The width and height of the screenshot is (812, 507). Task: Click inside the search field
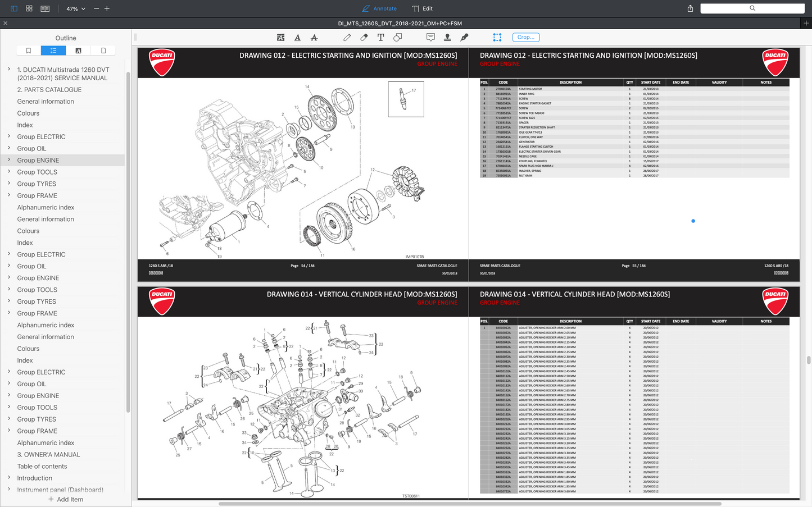tap(752, 8)
